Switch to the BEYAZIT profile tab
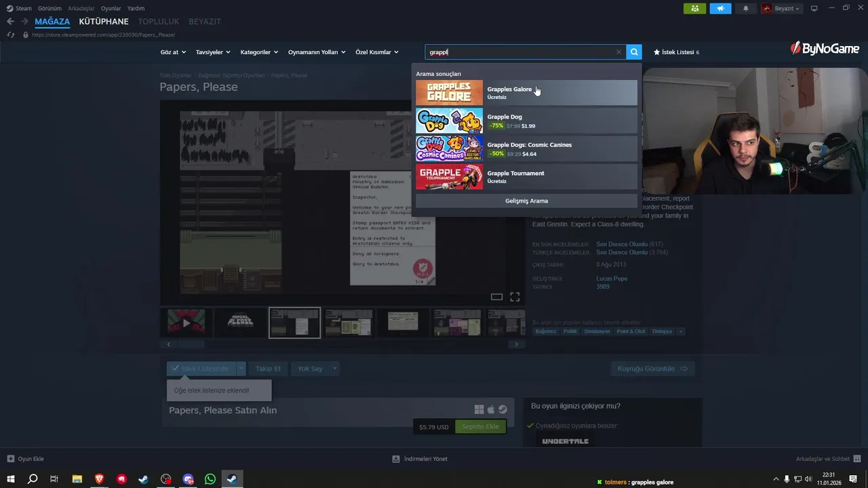 [x=205, y=22]
